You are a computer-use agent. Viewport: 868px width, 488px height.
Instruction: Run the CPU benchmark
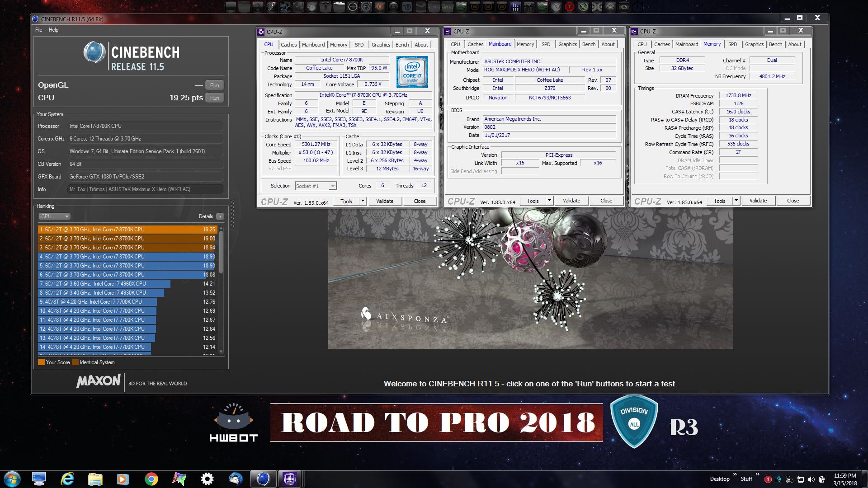(215, 98)
